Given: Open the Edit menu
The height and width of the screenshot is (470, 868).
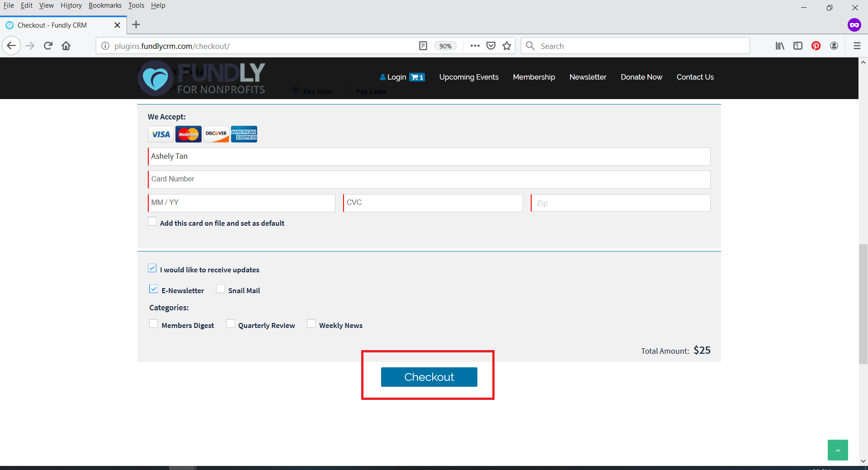Looking at the screenshot, I should [27, 5].
